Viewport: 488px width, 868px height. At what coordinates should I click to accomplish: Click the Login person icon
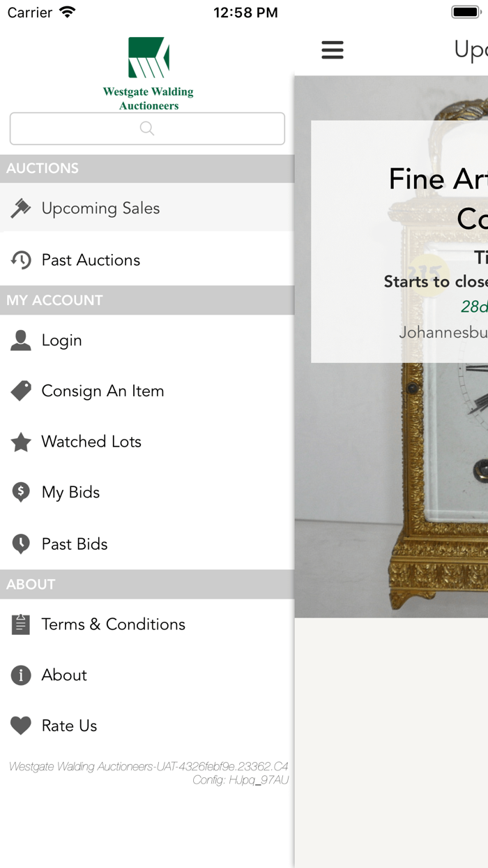pos(21,340)
